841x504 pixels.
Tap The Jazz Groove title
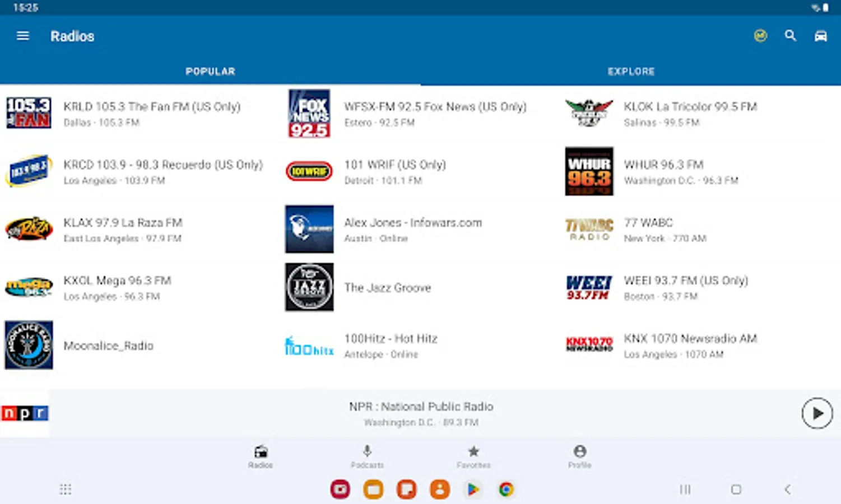click(x=388, y=287)
